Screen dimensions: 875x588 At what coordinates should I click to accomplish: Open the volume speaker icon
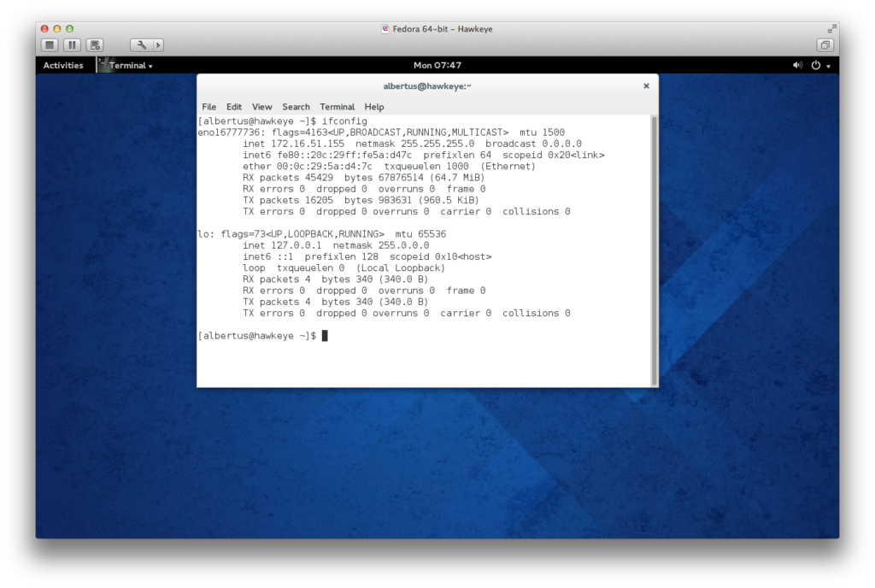click(797, 65)
